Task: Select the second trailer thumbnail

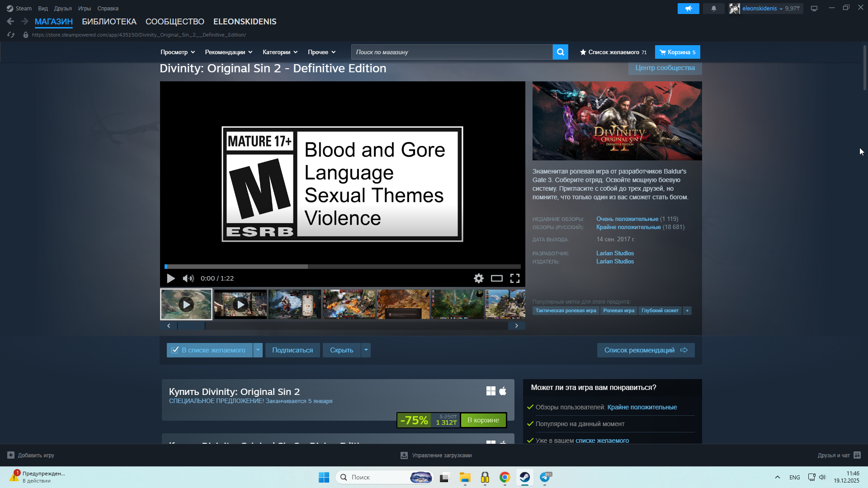Action: pyautogui.click(x=240, y=304)
